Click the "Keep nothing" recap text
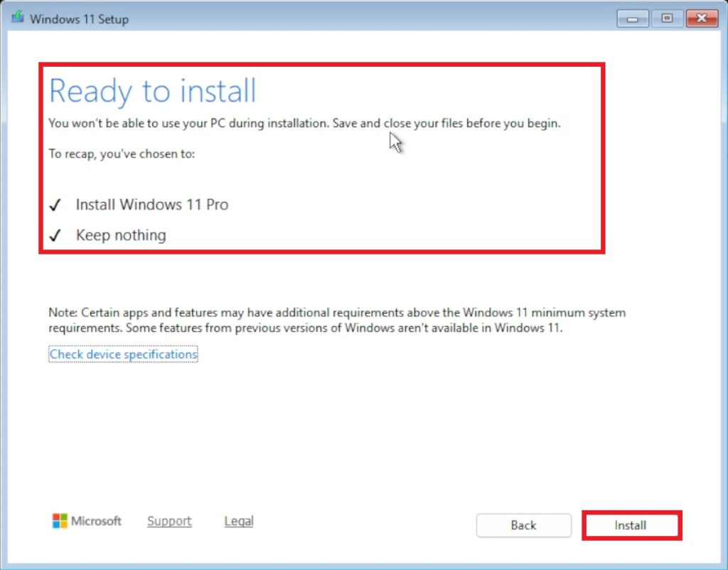The height and width of the screenshot is (570, 728). point(121,235)
